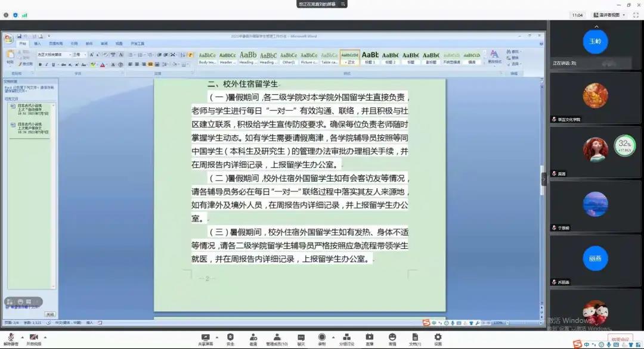644x349 pixels.
Task: Expand microphone options arrow beside mute
Action: (x=21, y=337)
